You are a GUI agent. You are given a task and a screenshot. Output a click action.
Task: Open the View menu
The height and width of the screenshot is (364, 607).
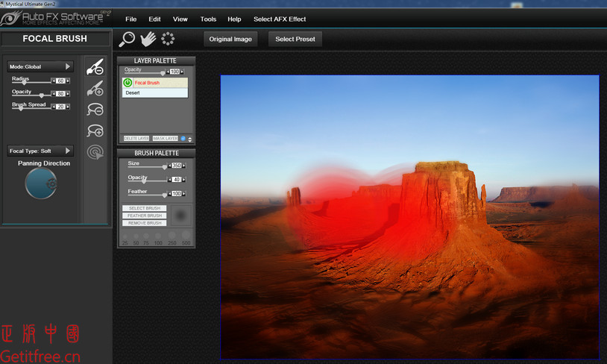pyautogui.click(x=180, y=19)
